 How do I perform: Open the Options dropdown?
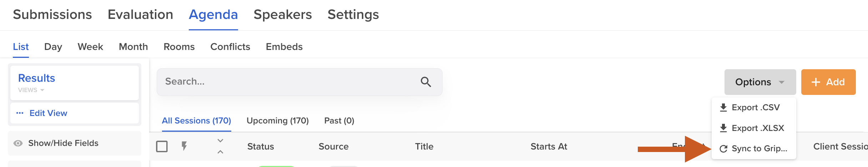(760, 82)
